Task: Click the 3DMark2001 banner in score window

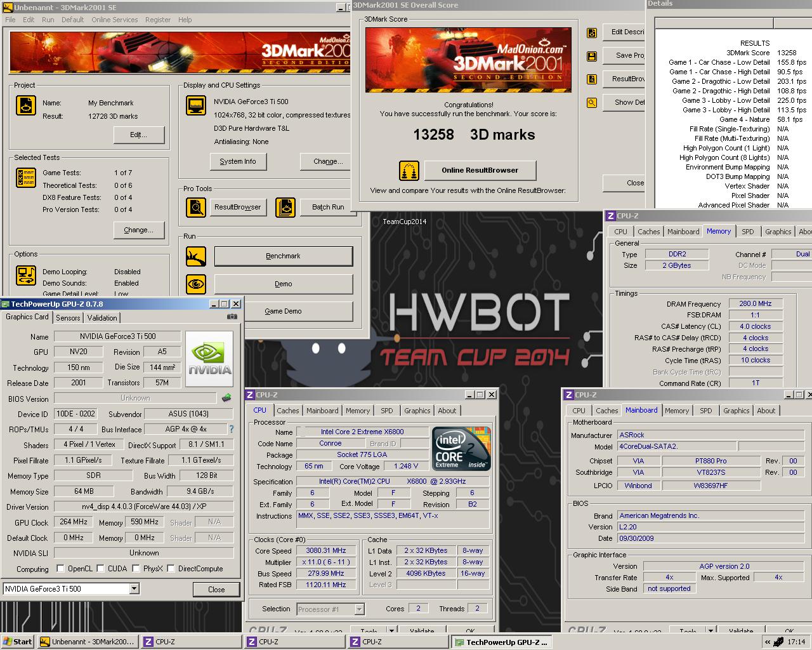Action: 468,60
